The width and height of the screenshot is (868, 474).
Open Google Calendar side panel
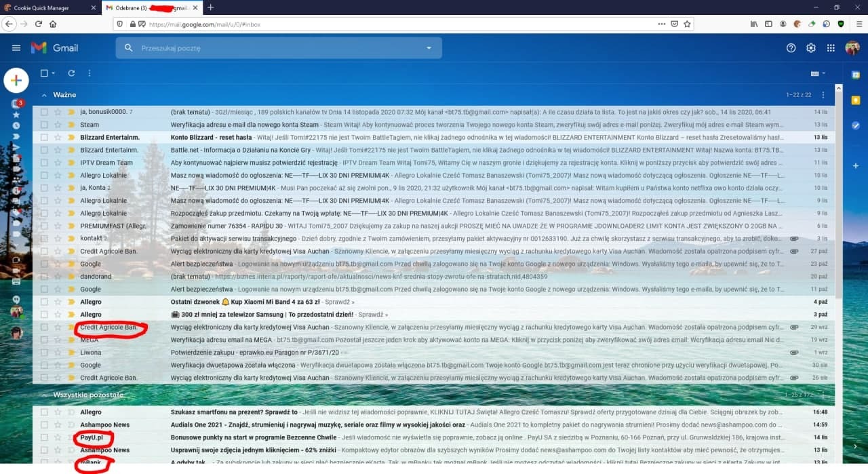pos(856,75)
